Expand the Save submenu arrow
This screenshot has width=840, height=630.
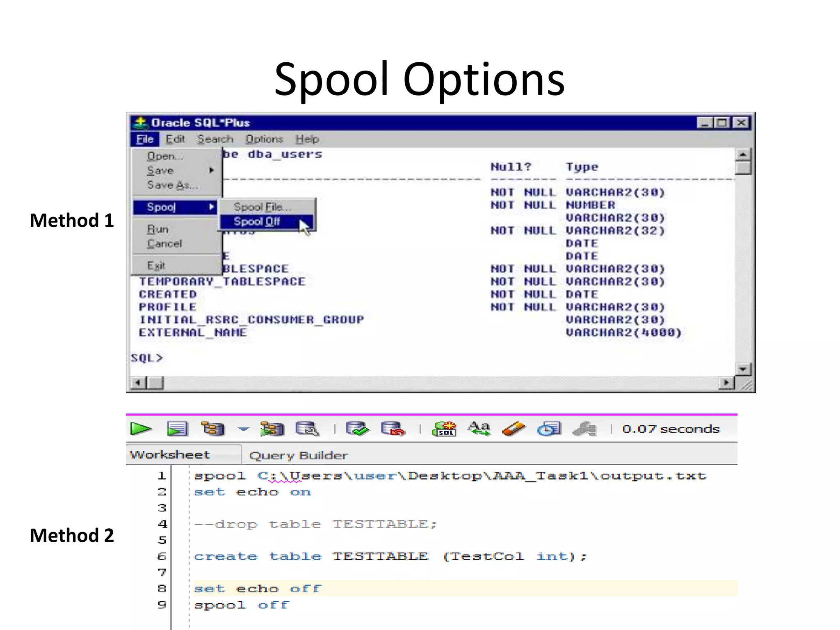212,170
